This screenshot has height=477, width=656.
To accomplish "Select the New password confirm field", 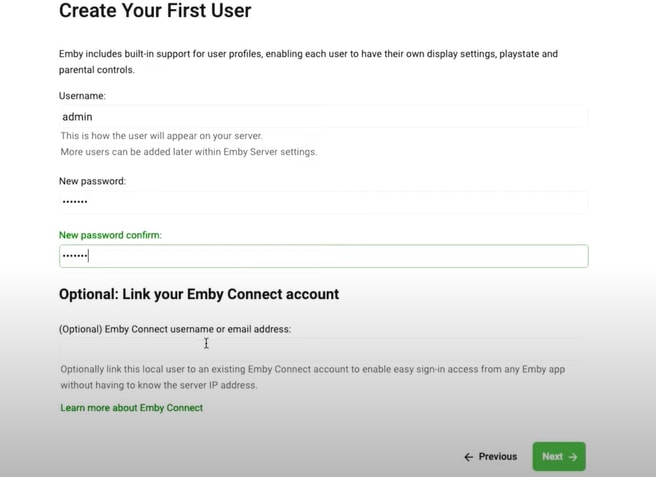I will pyautogui.click(x=323, y=256).
